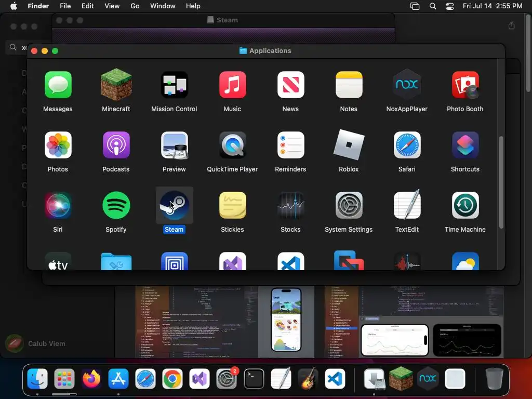Launch GarageBand from the Dock

click(308, 378)
